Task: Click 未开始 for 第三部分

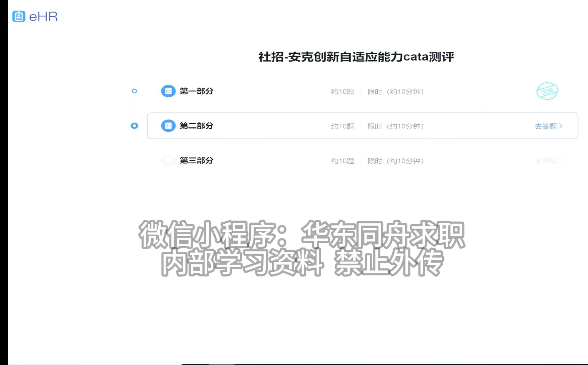Action: point(545,161)
